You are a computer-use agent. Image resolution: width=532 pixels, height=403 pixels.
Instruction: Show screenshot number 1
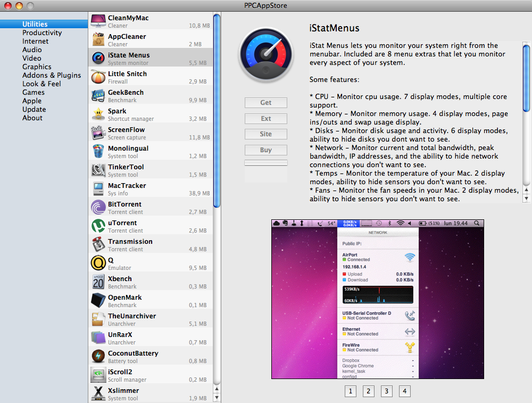[x=351, y=391]
